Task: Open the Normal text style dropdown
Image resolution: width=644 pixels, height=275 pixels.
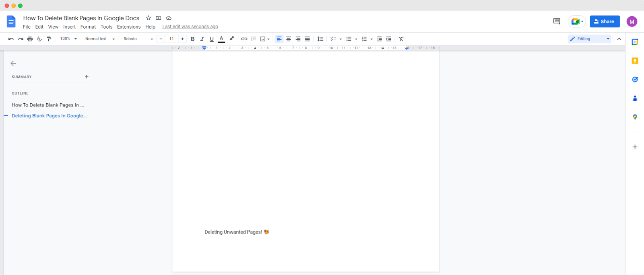Action: (x=100, y=39)
